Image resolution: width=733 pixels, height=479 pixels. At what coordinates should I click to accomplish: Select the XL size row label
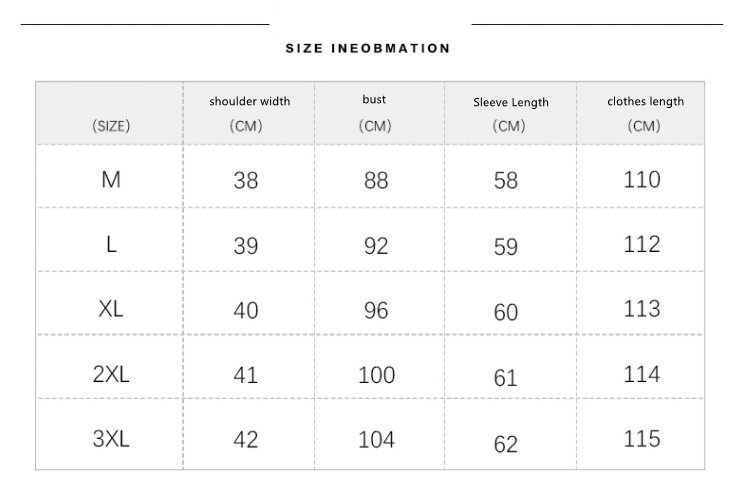[111, 309]
